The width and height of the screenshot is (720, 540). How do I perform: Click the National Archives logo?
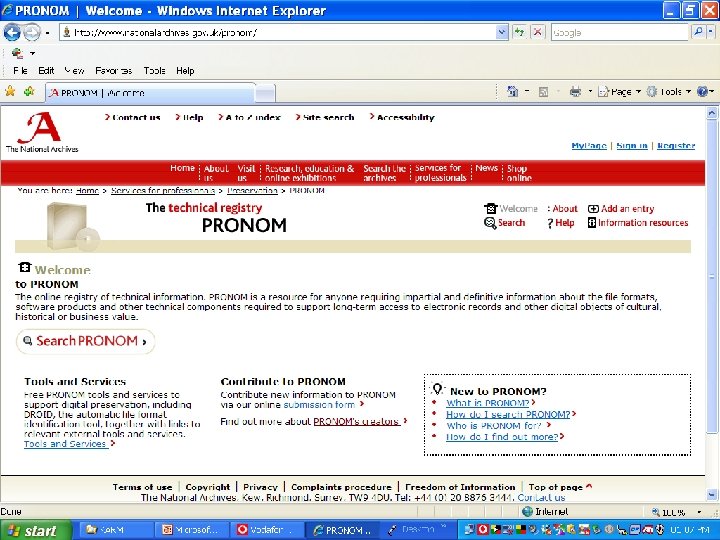(42, 132)
